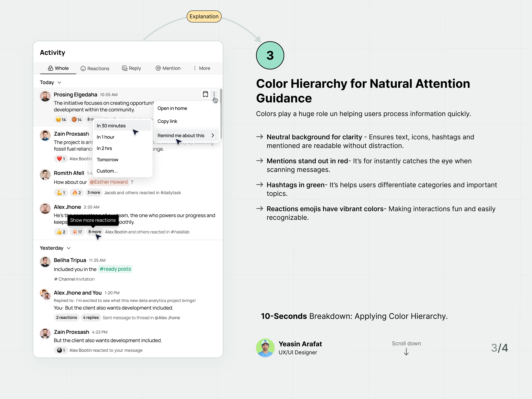Collapse the Today section chevron

click(59, 82)
